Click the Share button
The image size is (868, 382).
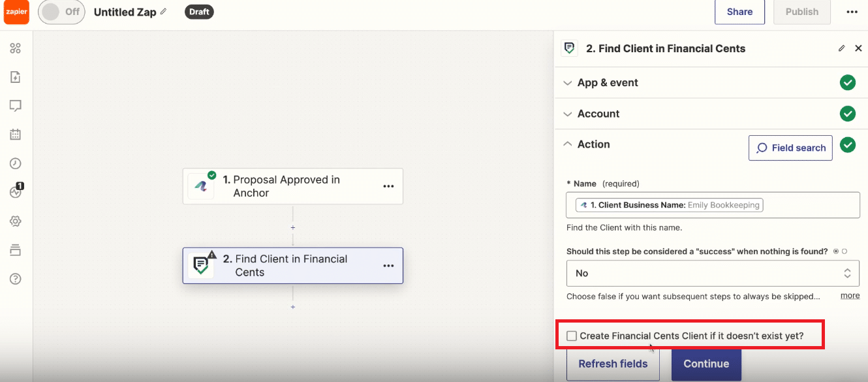click(739, 12)
